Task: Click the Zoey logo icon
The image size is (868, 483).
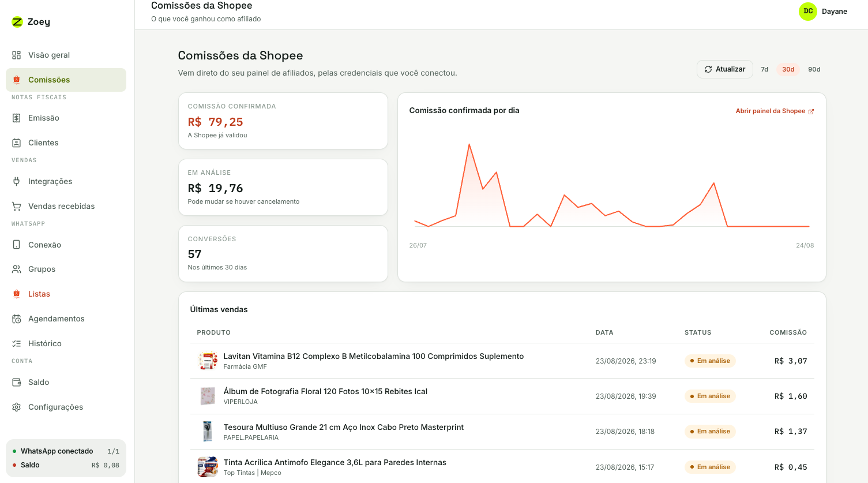Action: 17,22
